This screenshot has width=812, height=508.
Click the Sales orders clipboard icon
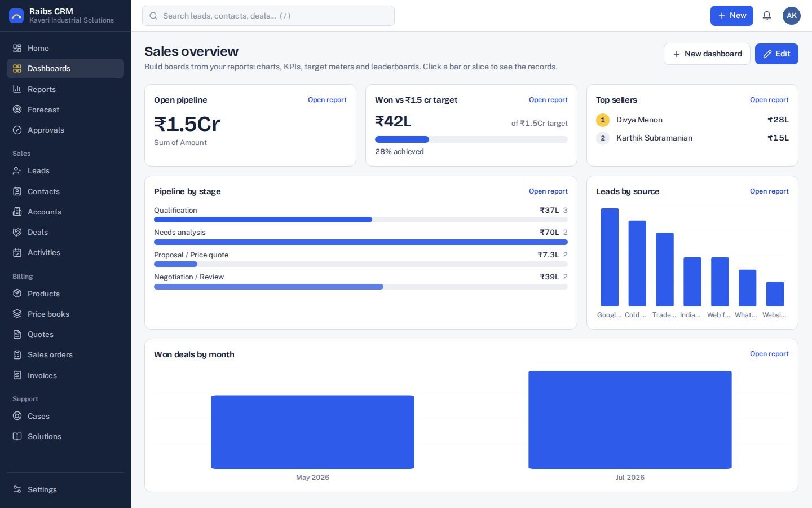click(x=17, y=354)
